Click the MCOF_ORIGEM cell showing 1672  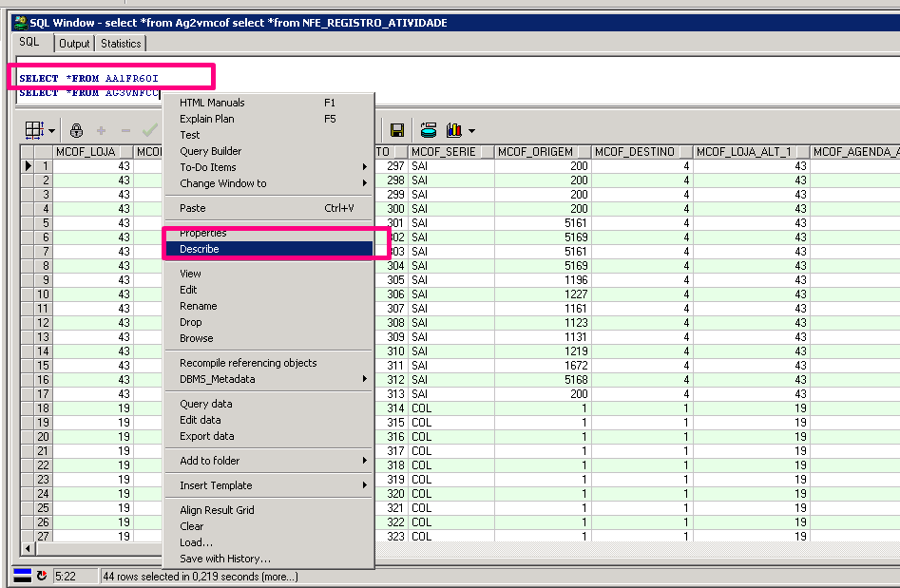[x=543, y=366]
